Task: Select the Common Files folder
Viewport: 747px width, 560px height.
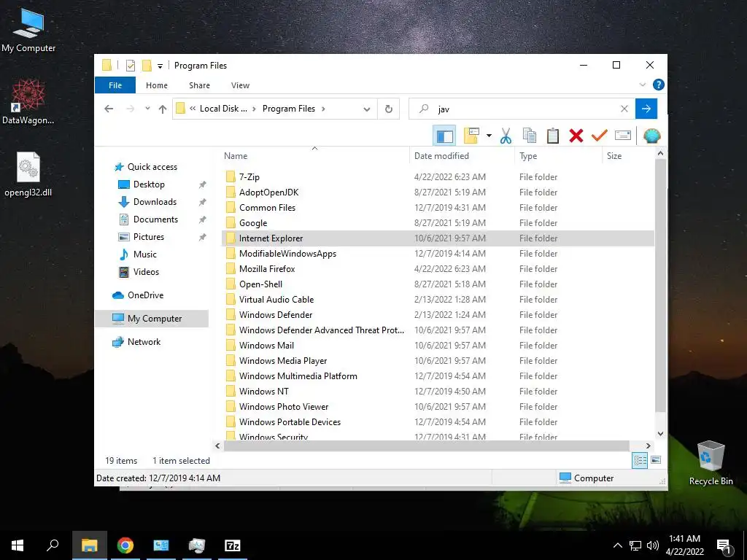Action: tap(267, 208)
